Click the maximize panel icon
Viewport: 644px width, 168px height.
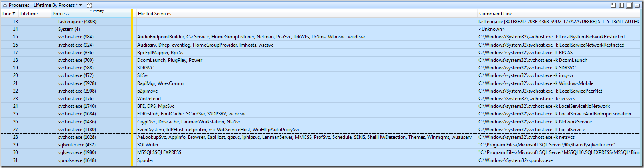(x=637, y=5)
